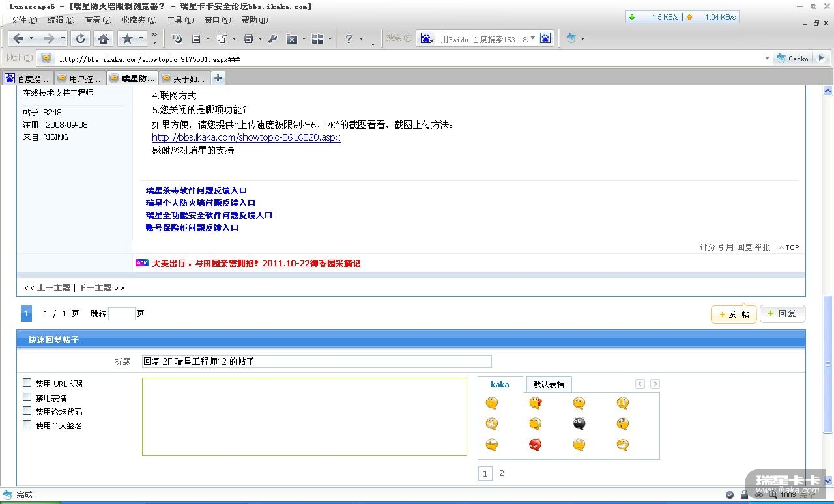Go to emoticon page 2

click(x=501, y=473)
